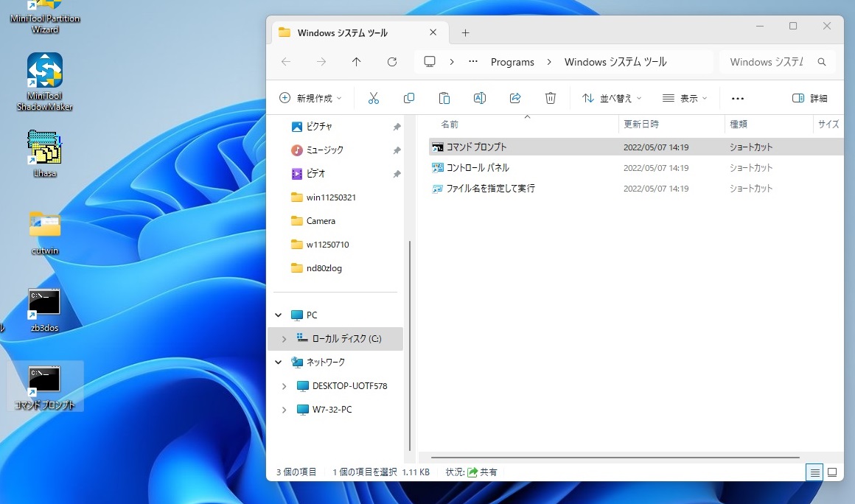
Task: Expand ローカル ディスク (C:) tree node
Action: coord(284,339)
